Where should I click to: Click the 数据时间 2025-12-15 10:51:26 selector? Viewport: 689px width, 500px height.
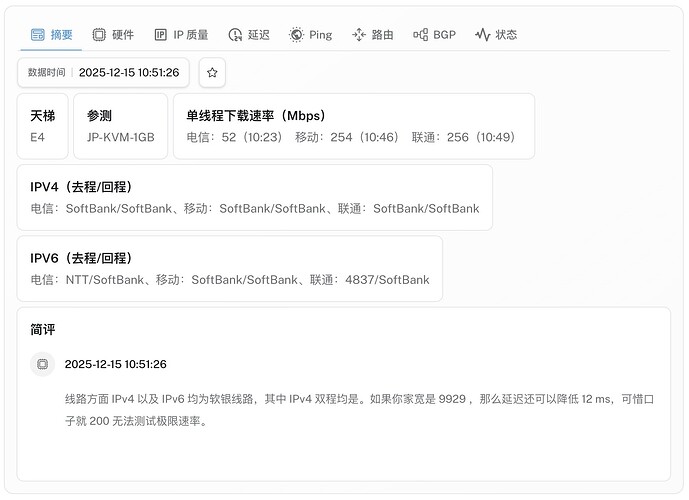click(x=104, y=72)
